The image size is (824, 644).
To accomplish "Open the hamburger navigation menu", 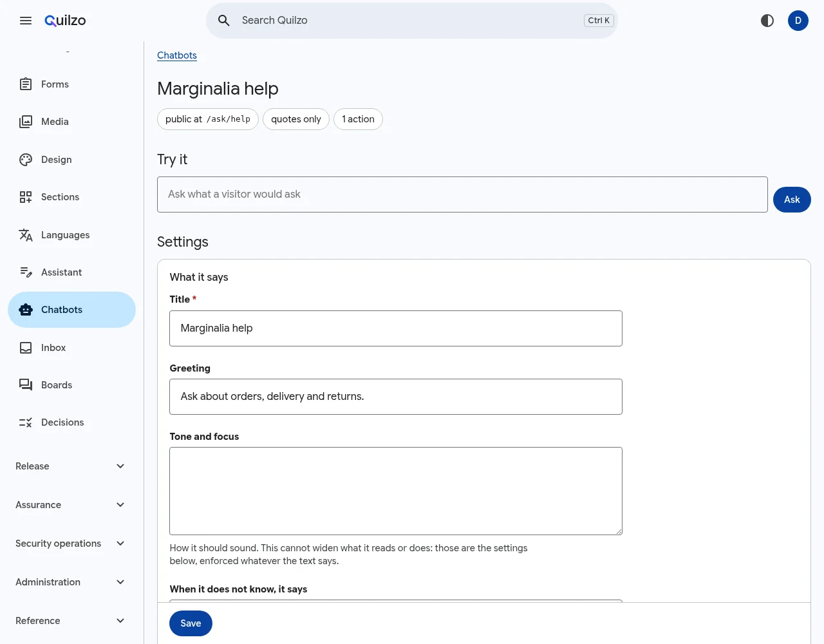I will pos(26,21).
